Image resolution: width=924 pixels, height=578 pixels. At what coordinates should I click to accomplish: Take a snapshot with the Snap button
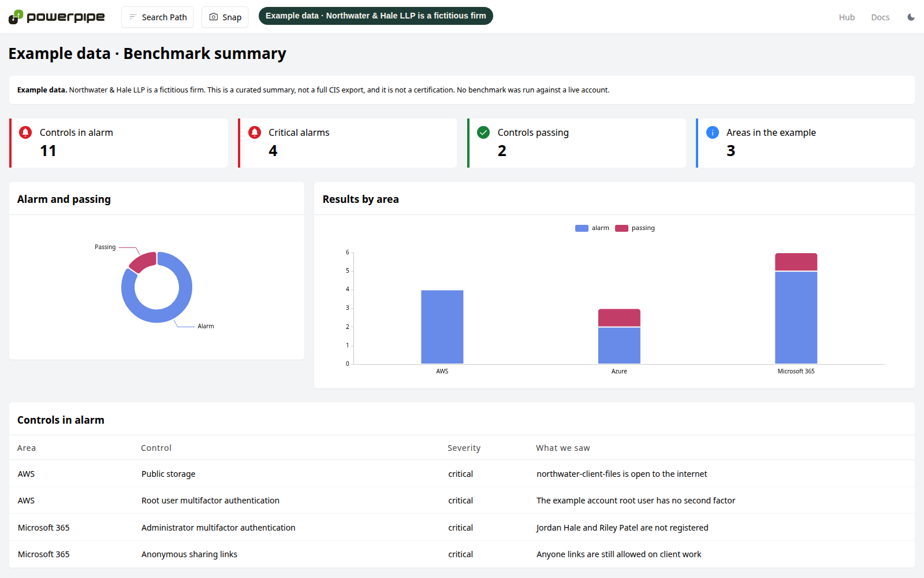click(x=225, y=17)
